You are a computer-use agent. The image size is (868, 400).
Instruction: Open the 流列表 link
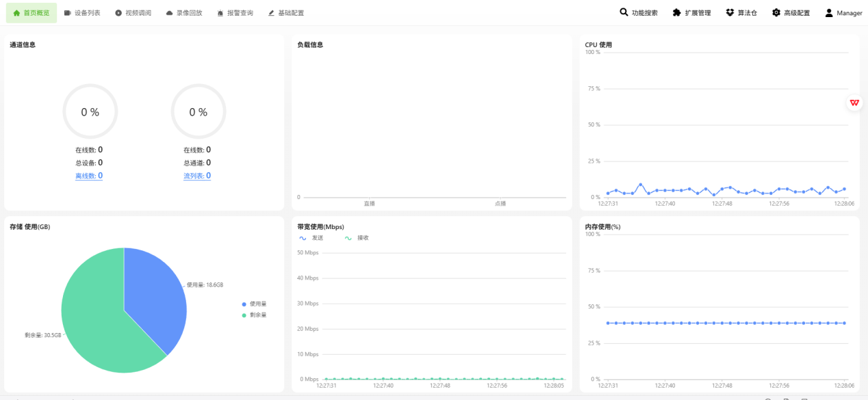click(x=197, y=175)
